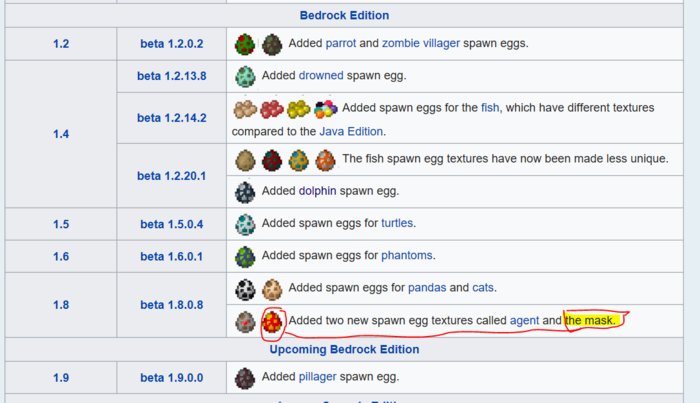Screen dimensions: 700x403
Task: Open the version 1.5 link
Action: (x=61, y=224)
